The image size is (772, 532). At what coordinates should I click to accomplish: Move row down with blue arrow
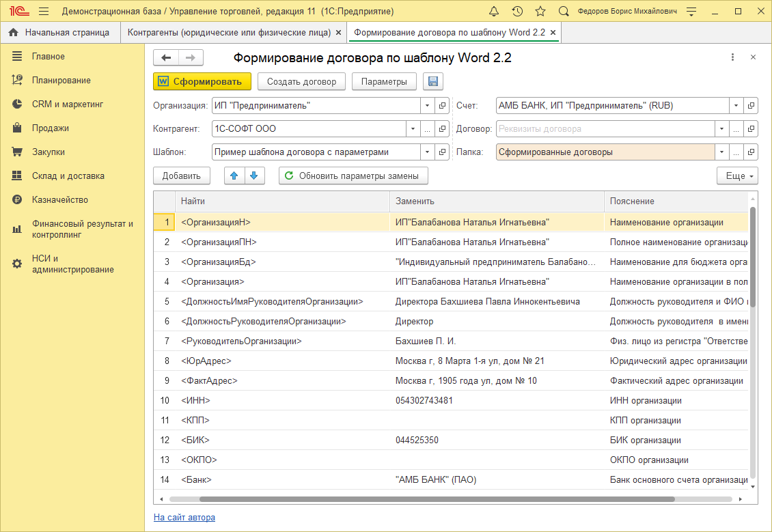[x=254, y=176]
